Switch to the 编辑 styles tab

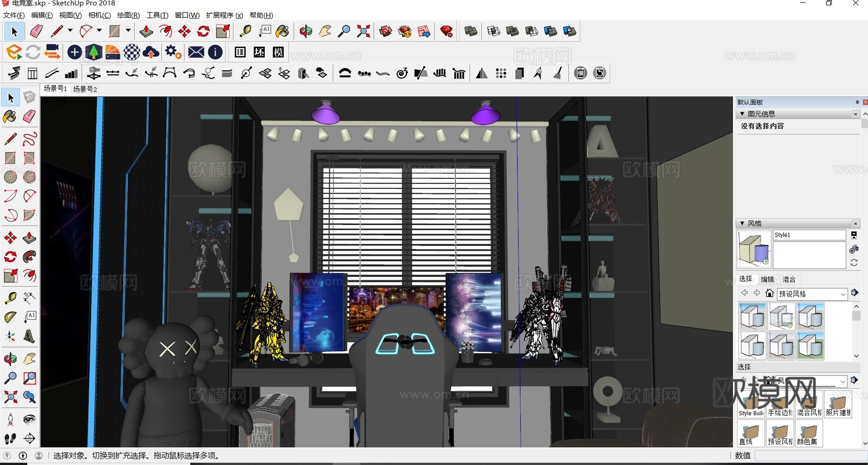click(x=767, y=279)
